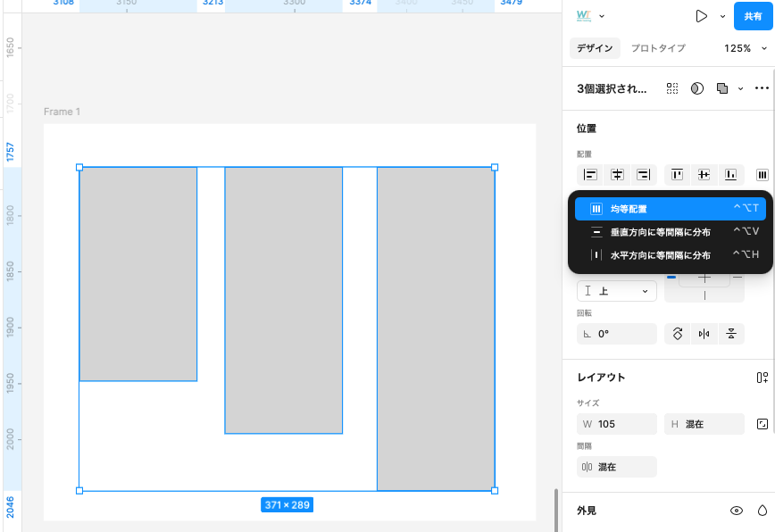
Task: Click the W width field showing 105
Action: point(616,424)
